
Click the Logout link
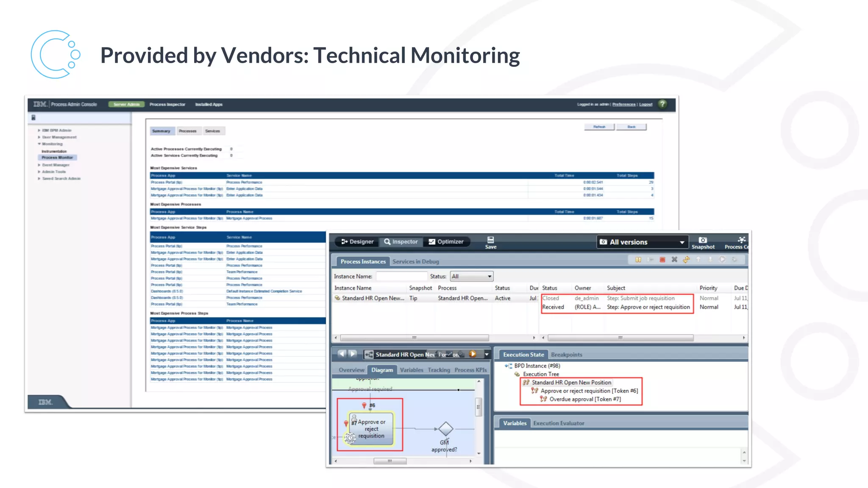[645, 104]
